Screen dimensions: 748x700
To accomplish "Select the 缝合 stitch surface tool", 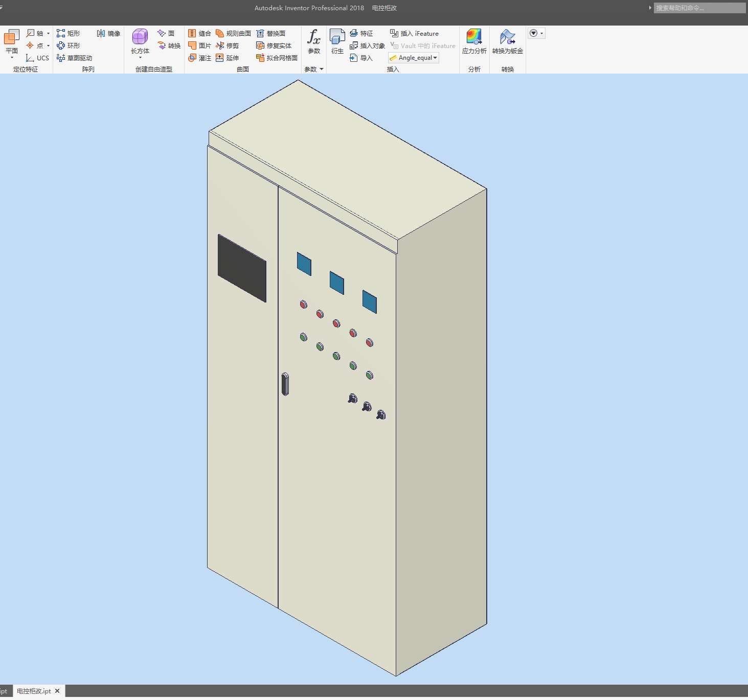I will 199,33.
